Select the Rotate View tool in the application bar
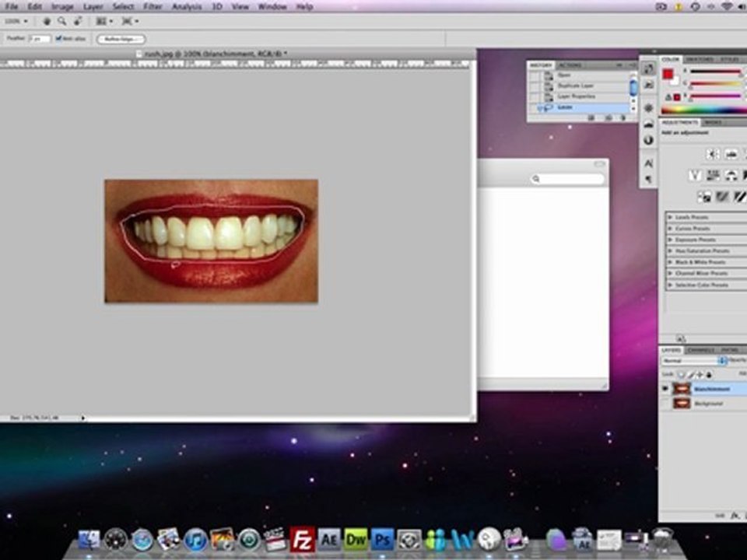 click(x=78, y=21)
